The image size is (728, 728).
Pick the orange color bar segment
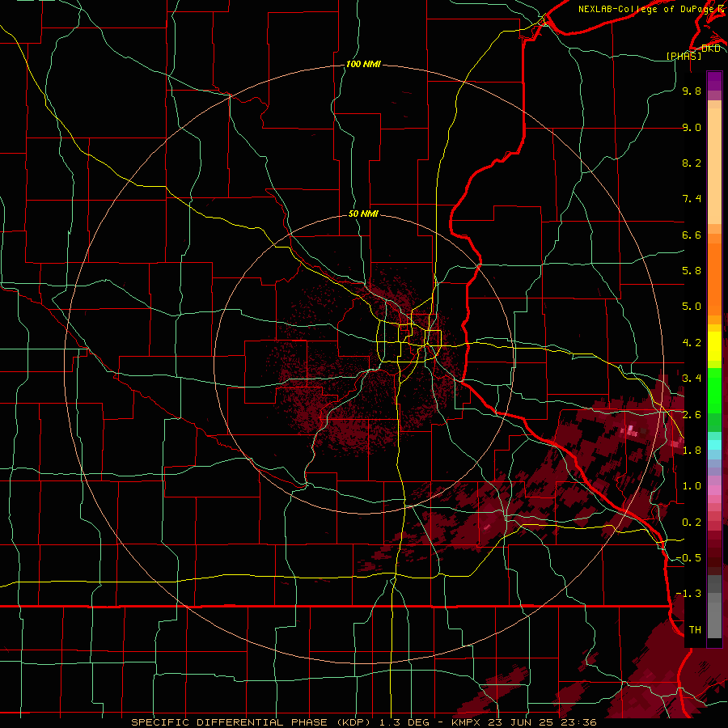(714, 278)
